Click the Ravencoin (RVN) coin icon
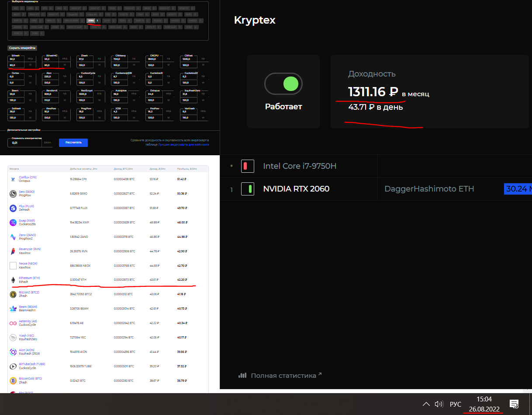Viewport: 532px width, 415px height. click(x=13, y=251)
